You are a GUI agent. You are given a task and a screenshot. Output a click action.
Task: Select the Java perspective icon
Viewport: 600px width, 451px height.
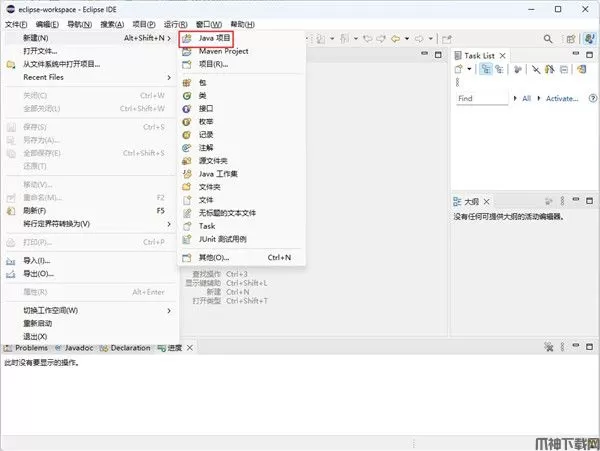point(589,39)
